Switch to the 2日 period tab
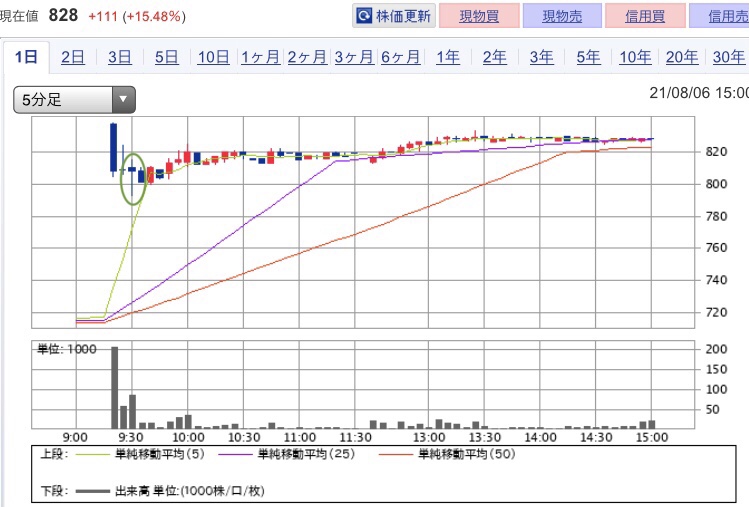Image resolution: width=749 pixels, height=507 pixels. click(x=73, y=57)
